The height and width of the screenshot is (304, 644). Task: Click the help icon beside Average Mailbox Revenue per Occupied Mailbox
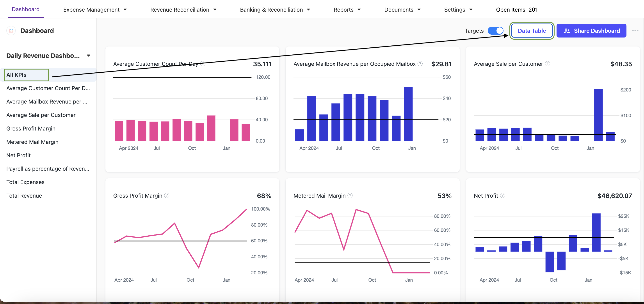(420, 64)
